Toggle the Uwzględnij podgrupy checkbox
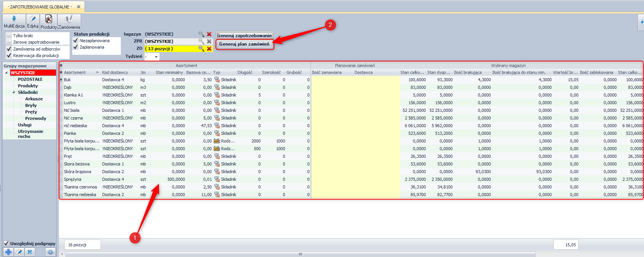The width and height of the screenshot is (644, 257). [x=6, y=244]
